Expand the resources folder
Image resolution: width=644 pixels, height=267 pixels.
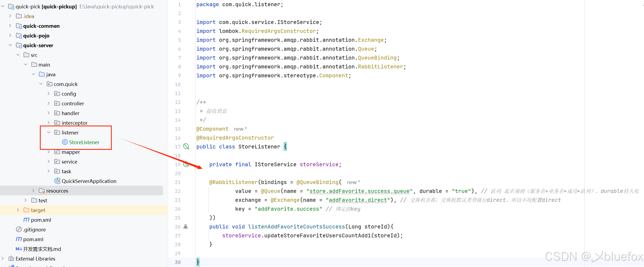click(x=33, y=190)
